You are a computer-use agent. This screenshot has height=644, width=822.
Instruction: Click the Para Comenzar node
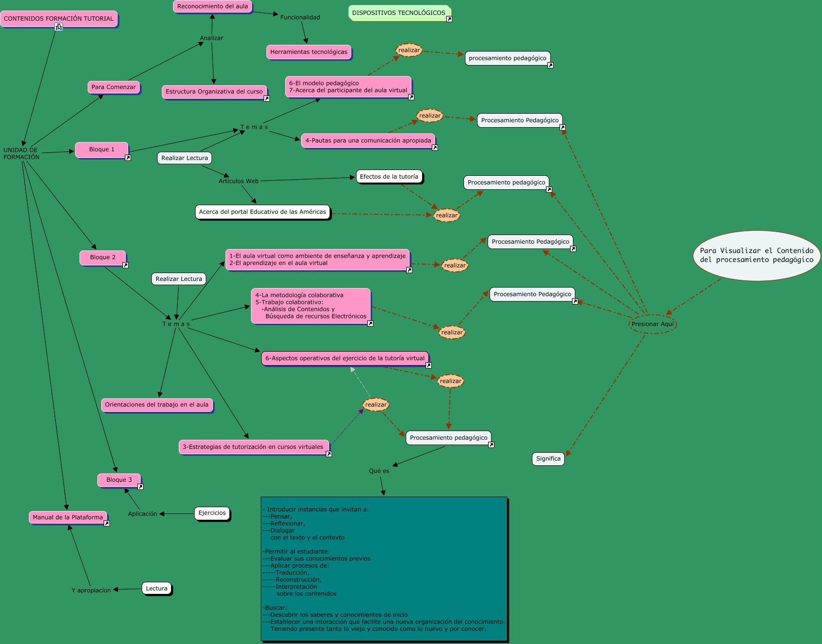pyautogui.click(x=114, y=87)
